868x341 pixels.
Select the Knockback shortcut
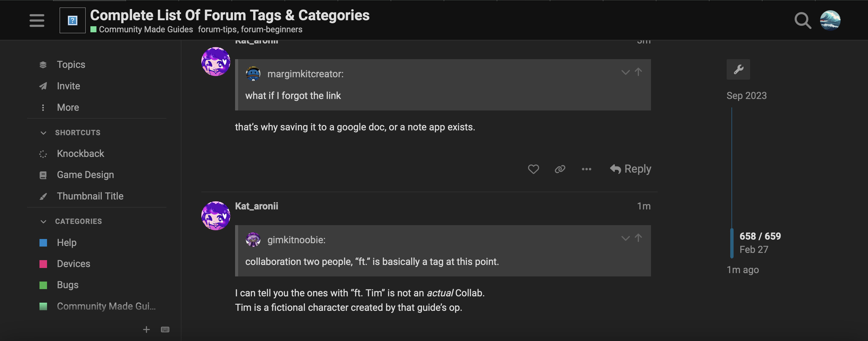coord(80,154)
